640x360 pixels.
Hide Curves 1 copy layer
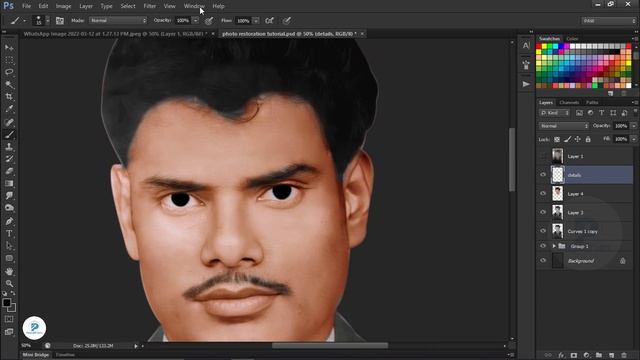pyautogui.click(x=543, y=231)
